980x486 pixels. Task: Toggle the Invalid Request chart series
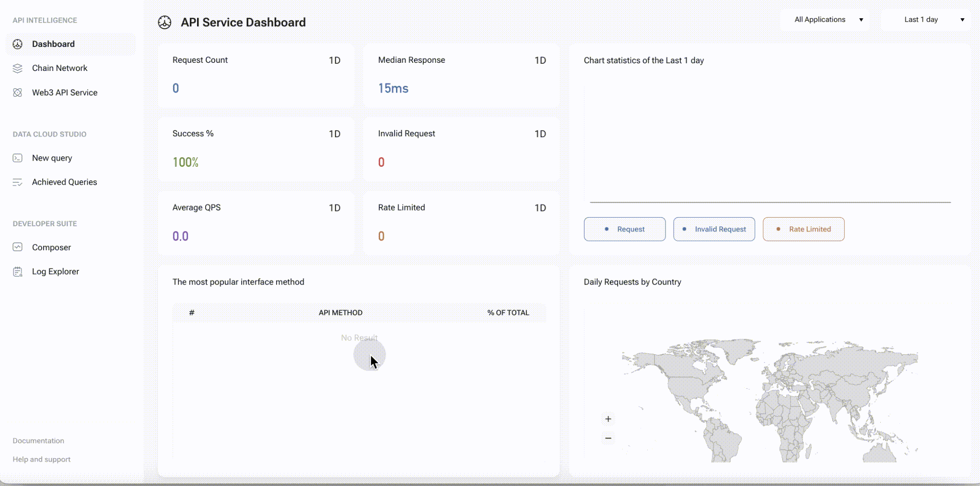pyautogui.click(x=713, y=229)
